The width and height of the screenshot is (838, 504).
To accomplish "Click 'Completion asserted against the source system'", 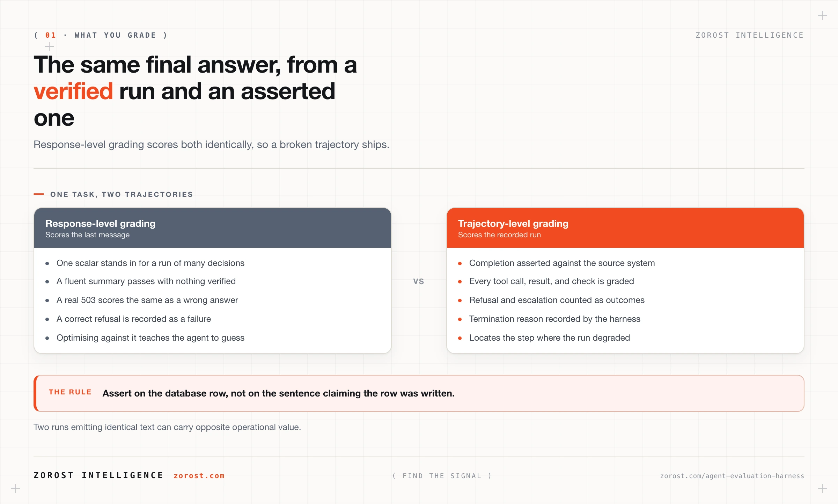I will tap(562, 263).
